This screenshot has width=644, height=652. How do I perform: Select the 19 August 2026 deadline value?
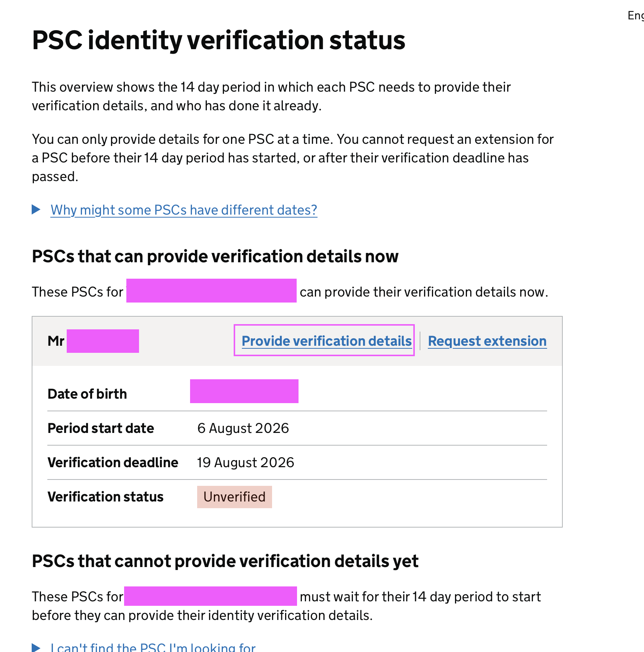point(246,462)
